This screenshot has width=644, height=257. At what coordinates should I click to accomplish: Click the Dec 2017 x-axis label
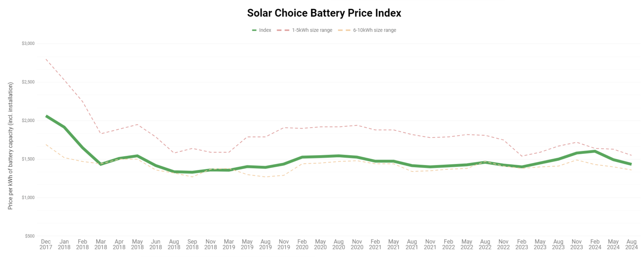pyautogui.click(x=46, y=244)
